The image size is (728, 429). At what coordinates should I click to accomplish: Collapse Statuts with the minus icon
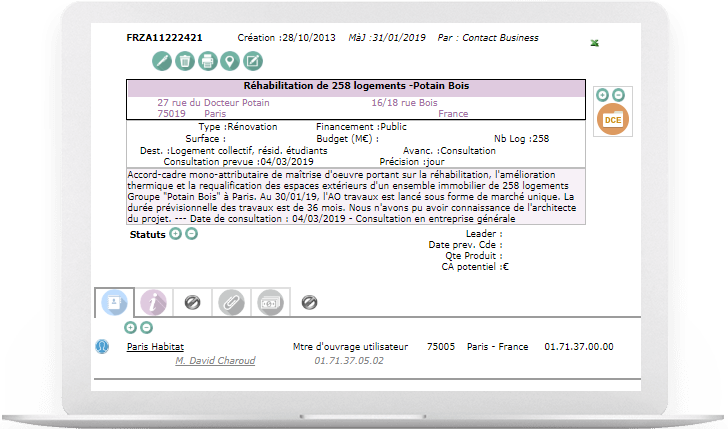click(x=191, y=234)
